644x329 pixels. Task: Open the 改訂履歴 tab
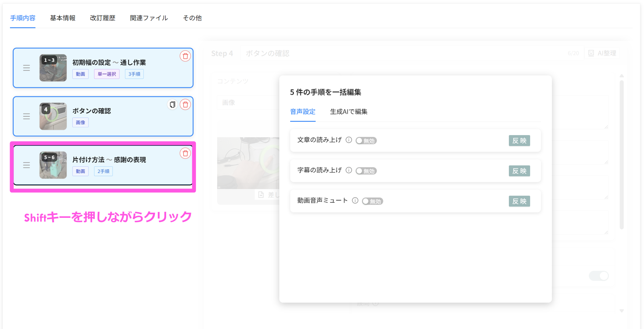tap(102, 18)
